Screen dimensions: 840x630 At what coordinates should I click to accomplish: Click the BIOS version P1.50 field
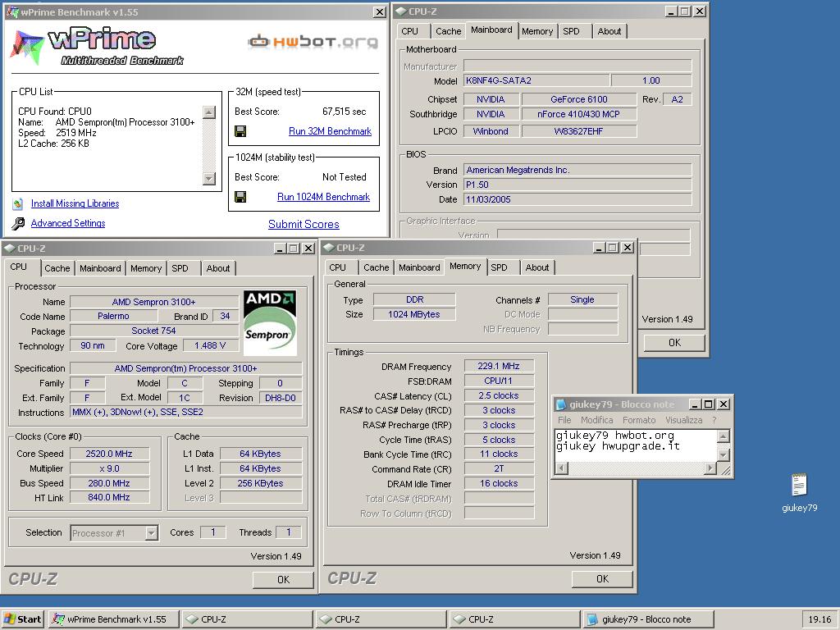[x=577, y=185]
